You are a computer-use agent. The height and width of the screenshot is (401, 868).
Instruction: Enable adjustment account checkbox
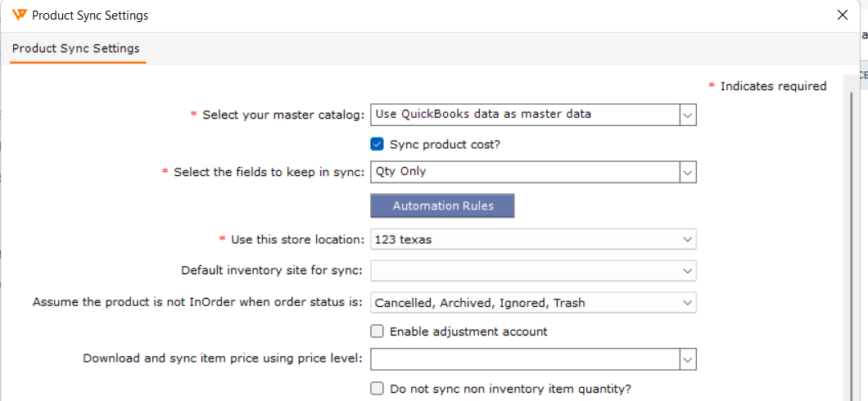(377, 331)
